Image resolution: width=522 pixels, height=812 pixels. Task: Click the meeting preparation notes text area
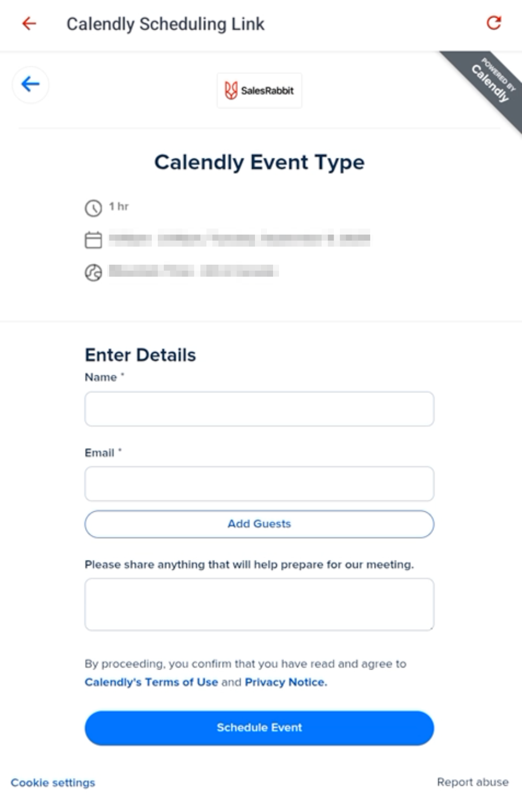pyautogui.click(x=259, y=604)
